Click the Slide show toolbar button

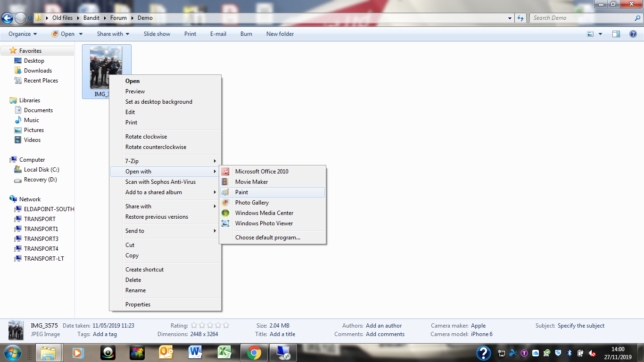coord(157,34)
